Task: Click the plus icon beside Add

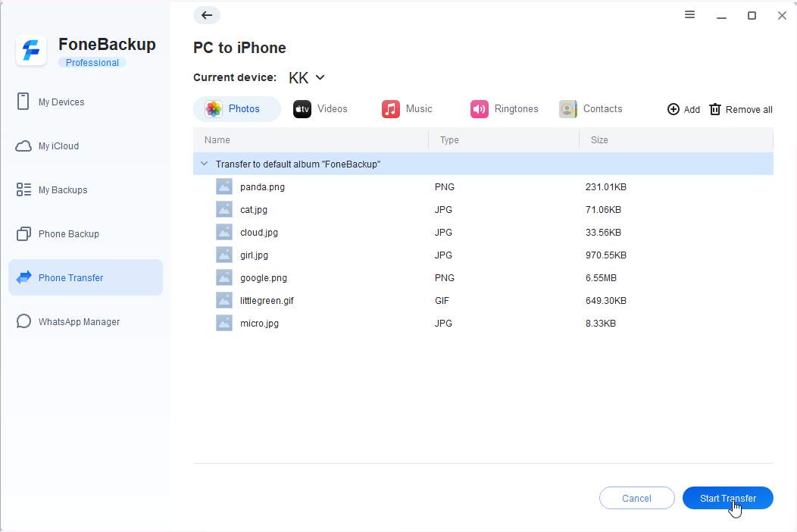Action: [x=673, y=109]
